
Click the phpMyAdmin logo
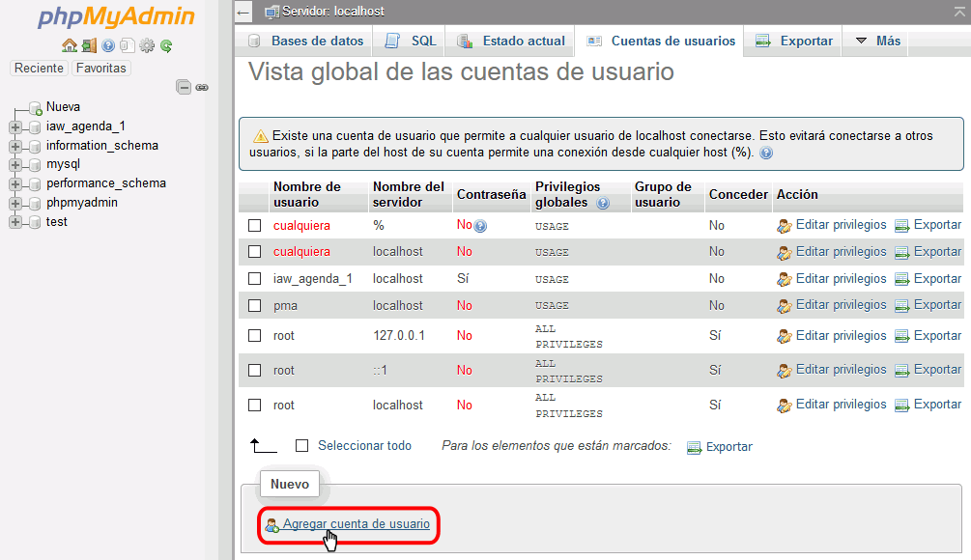coord(116,17)
